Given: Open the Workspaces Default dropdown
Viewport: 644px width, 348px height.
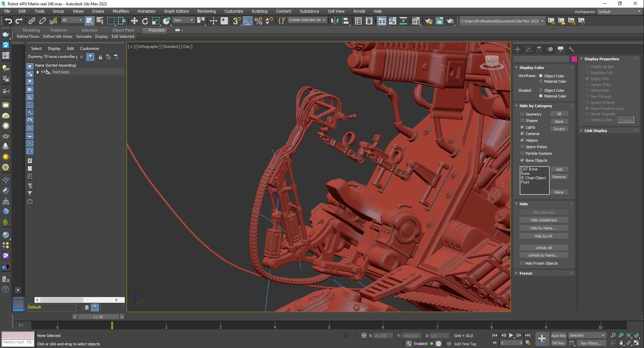Looking at the screenshot, I should point(619,12).
